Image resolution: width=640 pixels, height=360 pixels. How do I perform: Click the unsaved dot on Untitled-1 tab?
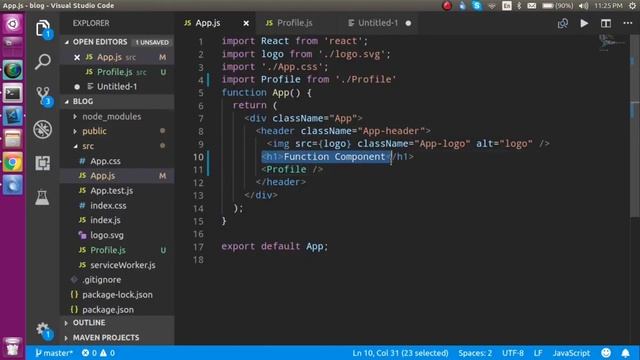[x=408, y=23]
